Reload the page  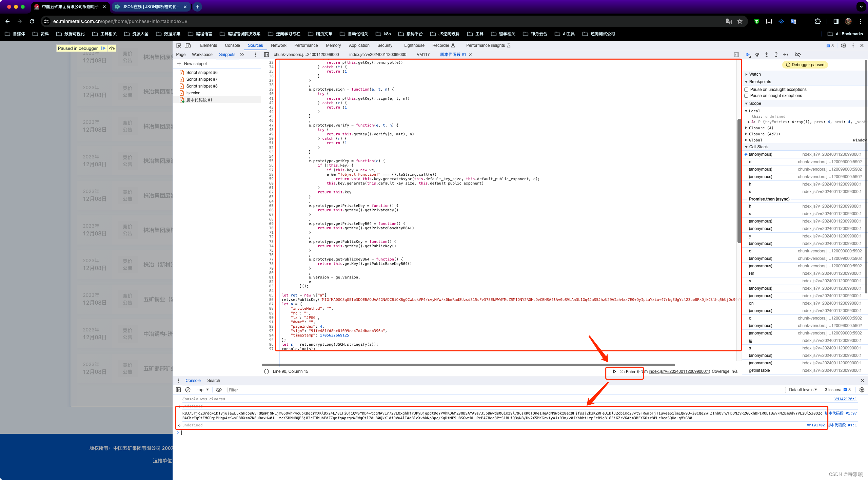click(32, 21)
